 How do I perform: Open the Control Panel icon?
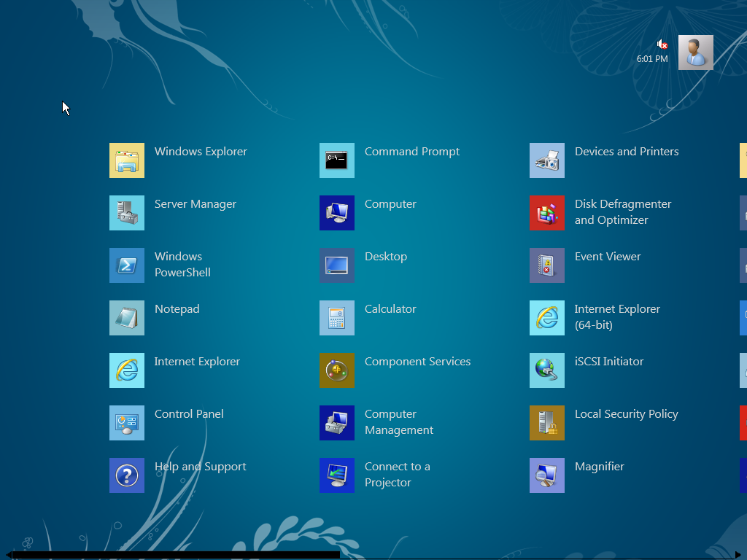[127, 423]
